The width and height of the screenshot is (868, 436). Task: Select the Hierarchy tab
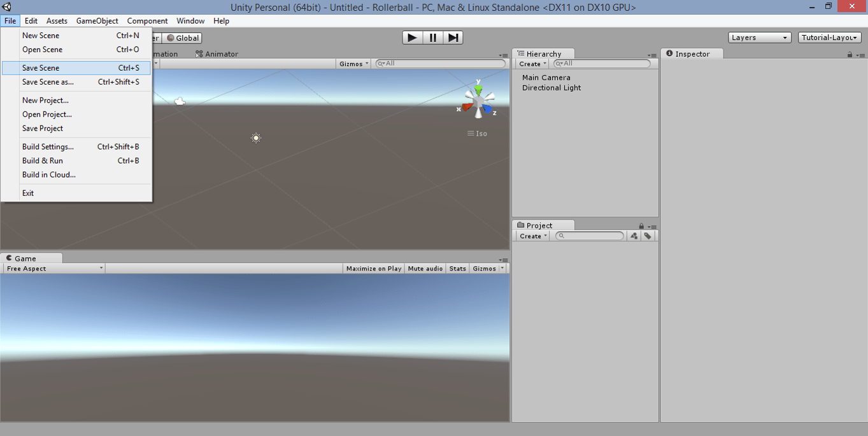[x=543, y=54]
